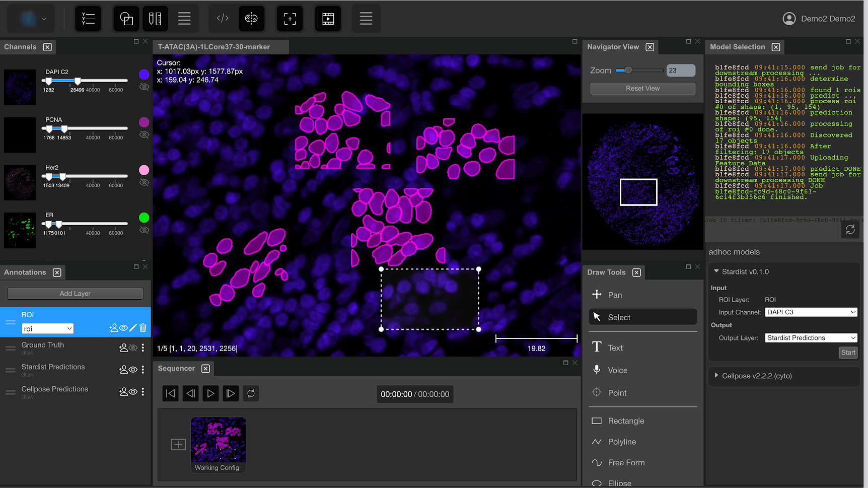
Task: Open the Output Layer dropdown
Action: click(x=811, y=338)
